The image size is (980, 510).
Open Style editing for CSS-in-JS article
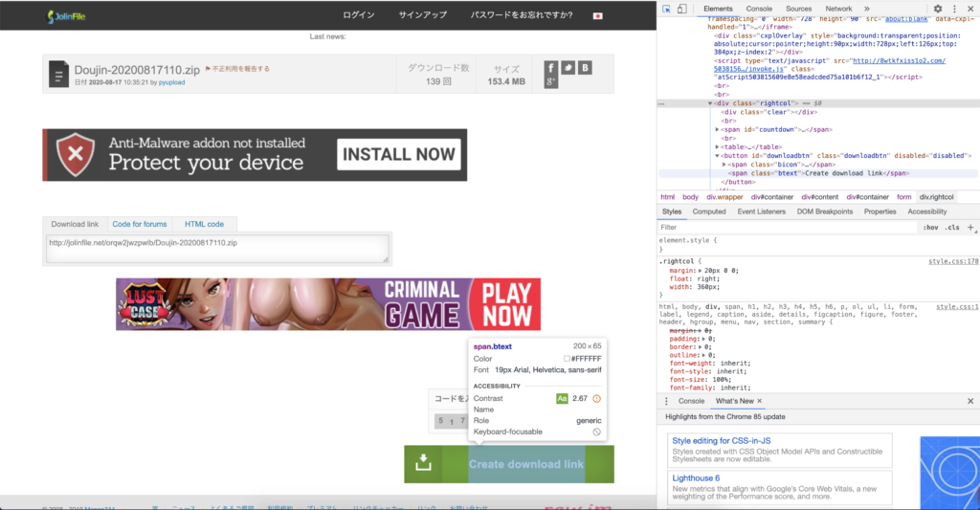[722, 440]
